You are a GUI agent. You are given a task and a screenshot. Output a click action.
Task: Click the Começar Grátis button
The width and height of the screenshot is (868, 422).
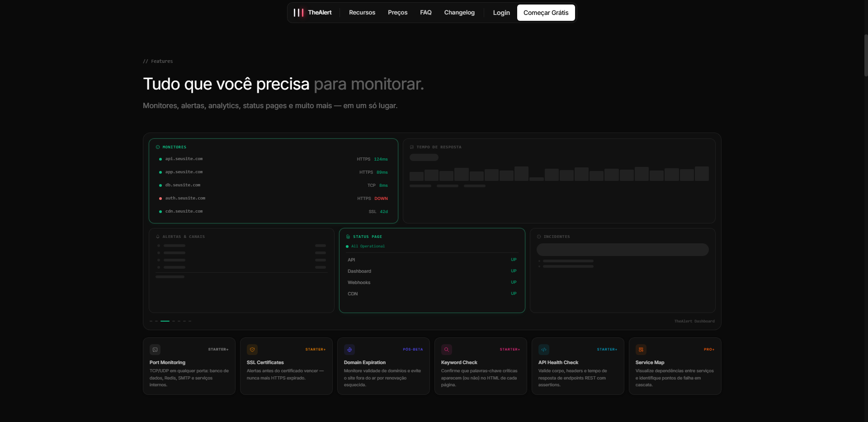tap(546, 13)
